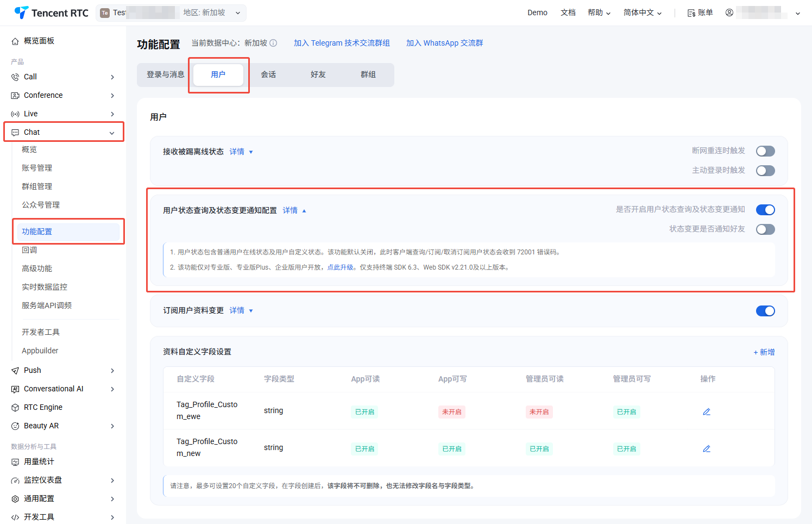Click the developer tools code icon
The height and width of the screenshot is (524, 812).
[15, 517]
